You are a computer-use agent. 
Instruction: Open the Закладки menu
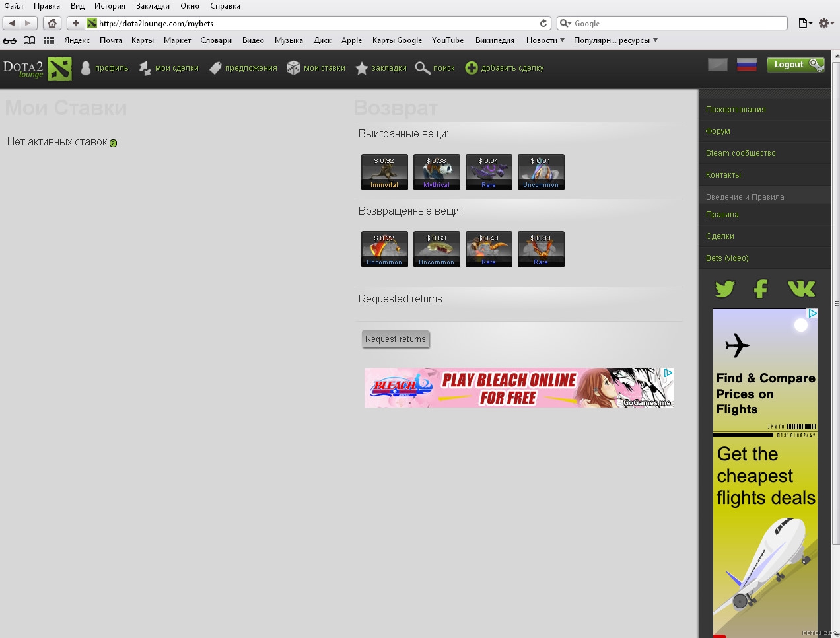click(153, 6)
